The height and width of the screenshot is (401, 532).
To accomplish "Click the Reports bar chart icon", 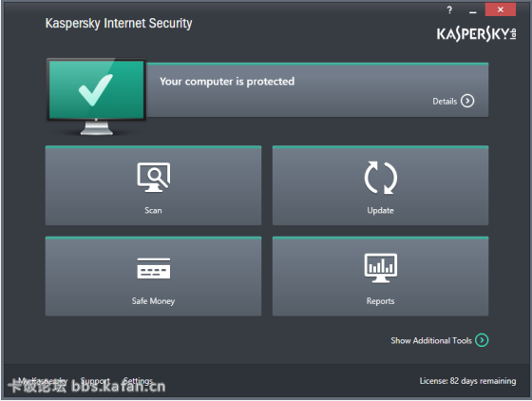I will click(x=381, y=268).
